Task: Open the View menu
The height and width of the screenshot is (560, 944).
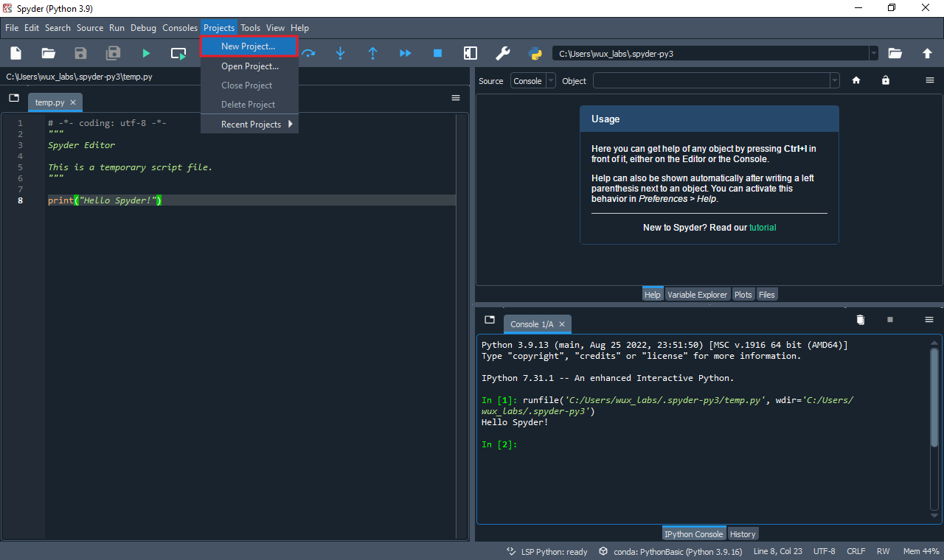Action: pos(275,28)
